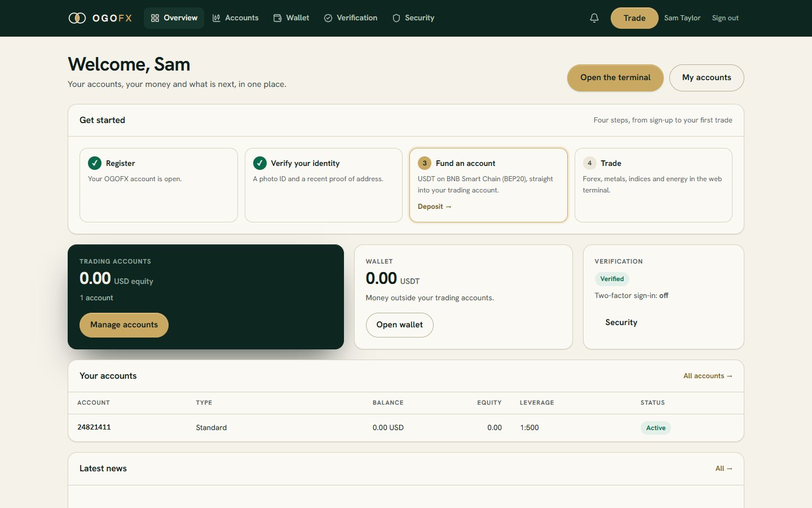
Task: Click step 3 badge on Fund an account
Action: click(425, 163)
